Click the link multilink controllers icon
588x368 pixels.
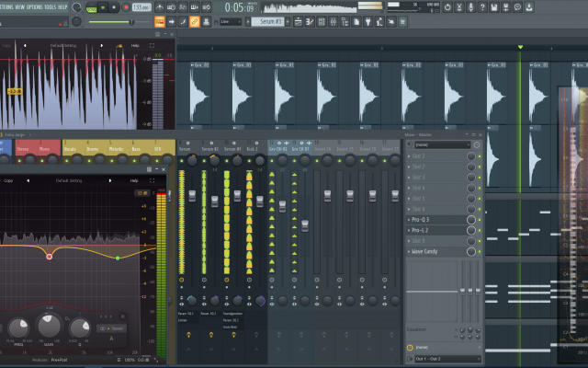pos(194,22)
